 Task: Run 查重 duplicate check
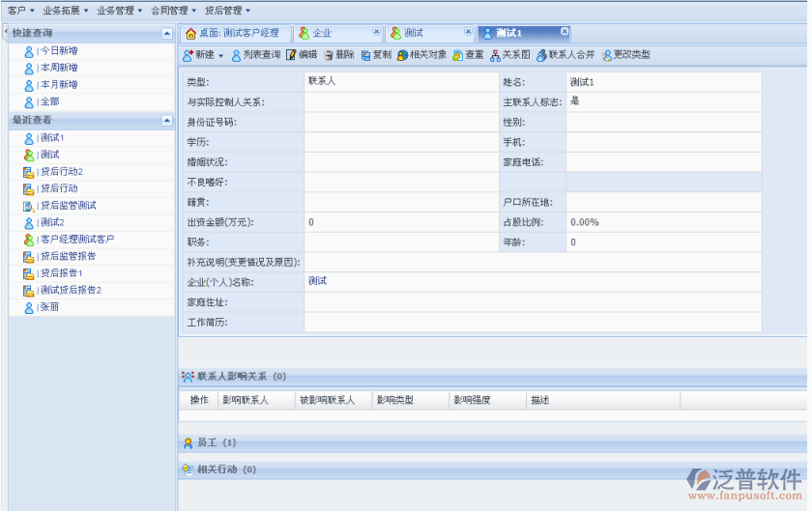468,55
